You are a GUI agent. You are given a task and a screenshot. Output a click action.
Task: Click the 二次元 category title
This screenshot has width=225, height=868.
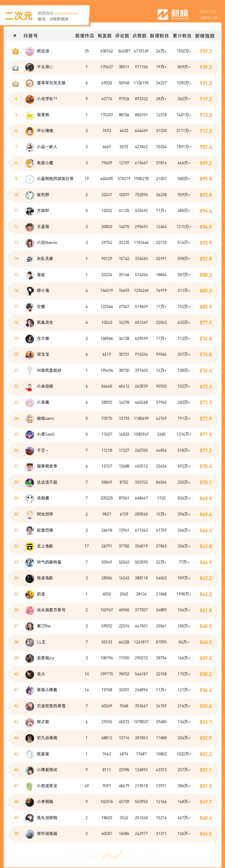19,15
